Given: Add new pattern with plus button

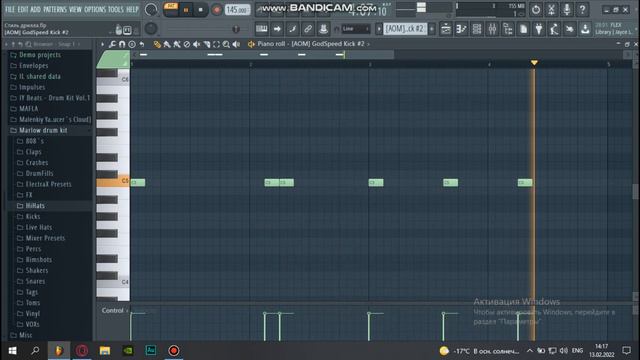Looking at the screenshot, I should tap(432, 29).
